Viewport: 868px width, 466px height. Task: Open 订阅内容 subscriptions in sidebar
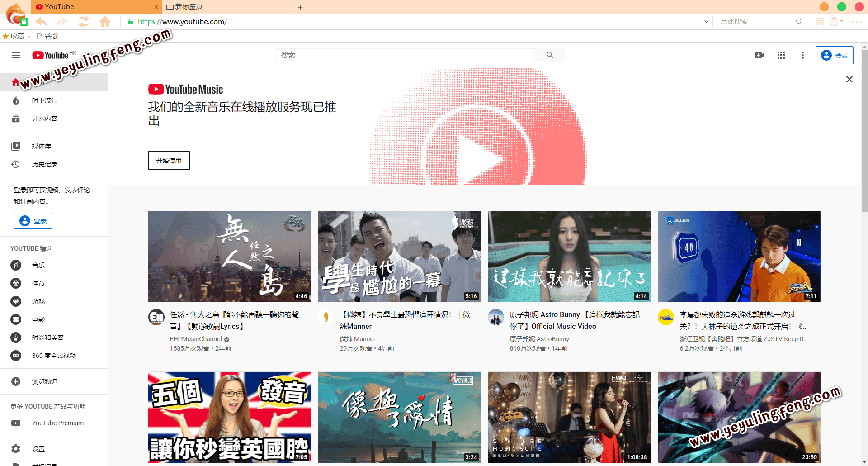click(54, 119)
